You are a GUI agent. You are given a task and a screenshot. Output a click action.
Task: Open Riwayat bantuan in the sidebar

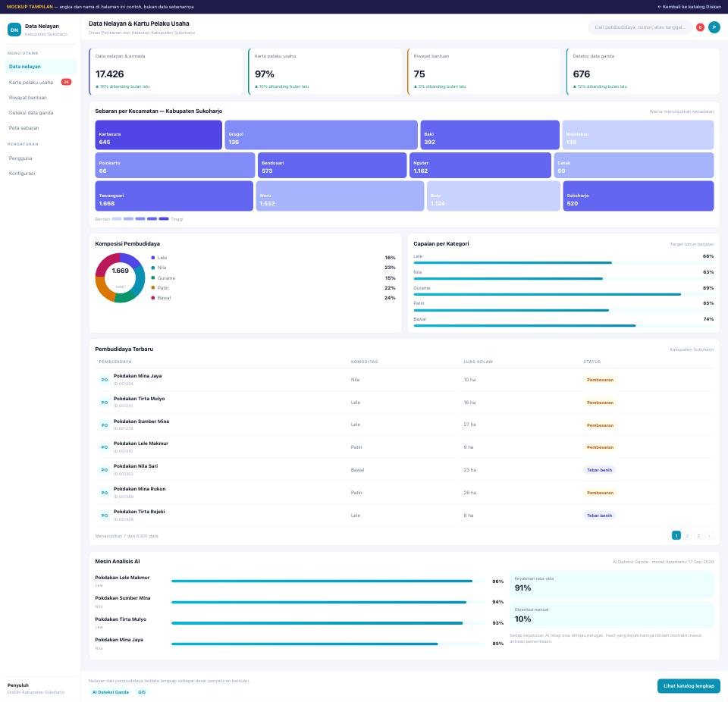[x=40, y=98]
